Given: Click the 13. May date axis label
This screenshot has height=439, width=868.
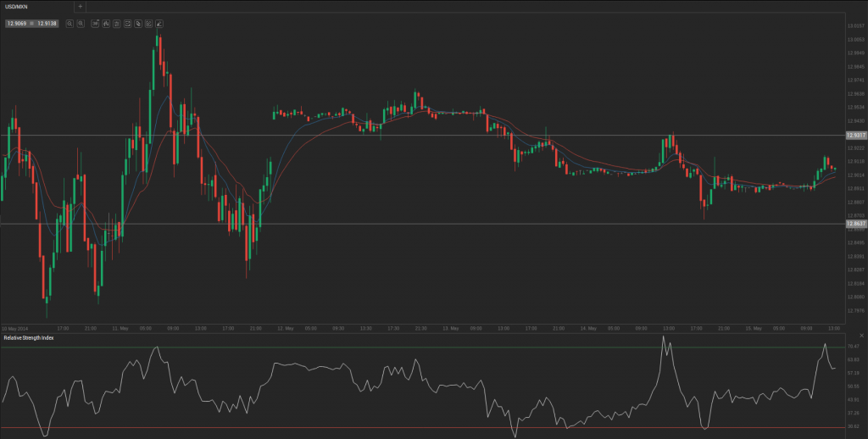Looking at the screenshot, I should click(451, 328).
